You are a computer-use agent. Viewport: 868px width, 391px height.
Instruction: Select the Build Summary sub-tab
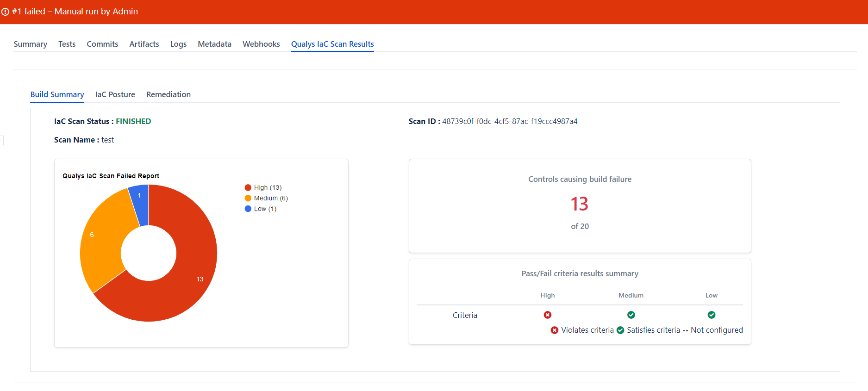(x=57, y=94)
